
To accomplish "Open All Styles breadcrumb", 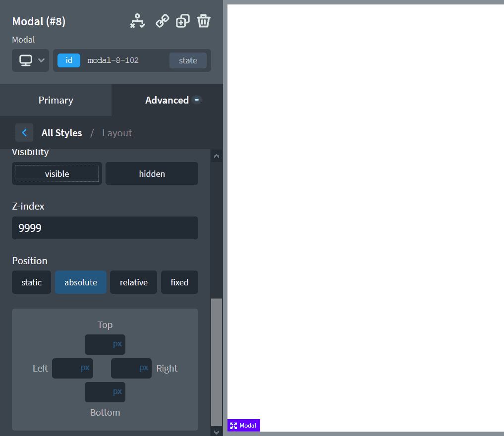I will [62, 133].
